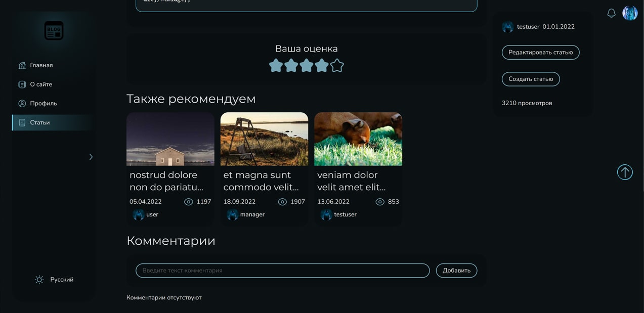Click avatar of author user
This screenshot has height=313, width=644.
click(x=138, y=214)
